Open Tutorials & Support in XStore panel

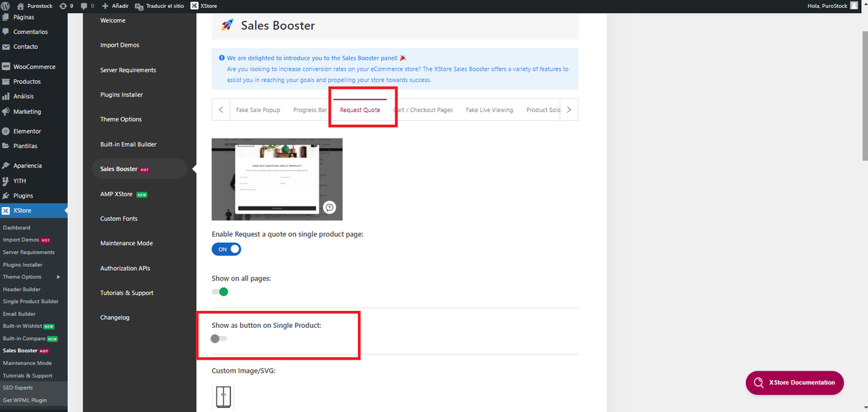tap(127, 293)
